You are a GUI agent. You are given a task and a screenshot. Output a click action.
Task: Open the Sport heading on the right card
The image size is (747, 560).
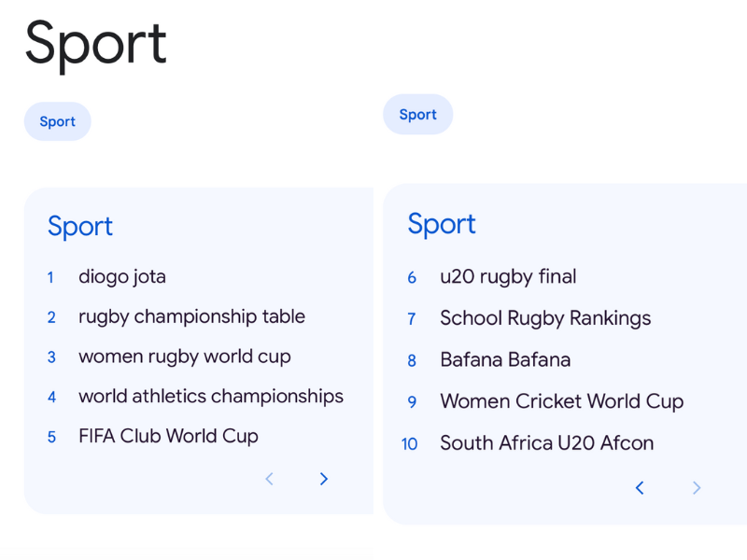441,224
